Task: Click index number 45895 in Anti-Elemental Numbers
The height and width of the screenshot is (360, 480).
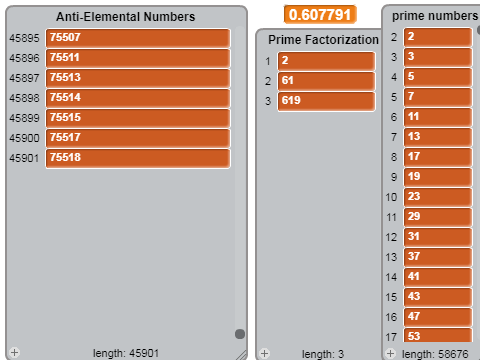Action: tap(24, 38)
